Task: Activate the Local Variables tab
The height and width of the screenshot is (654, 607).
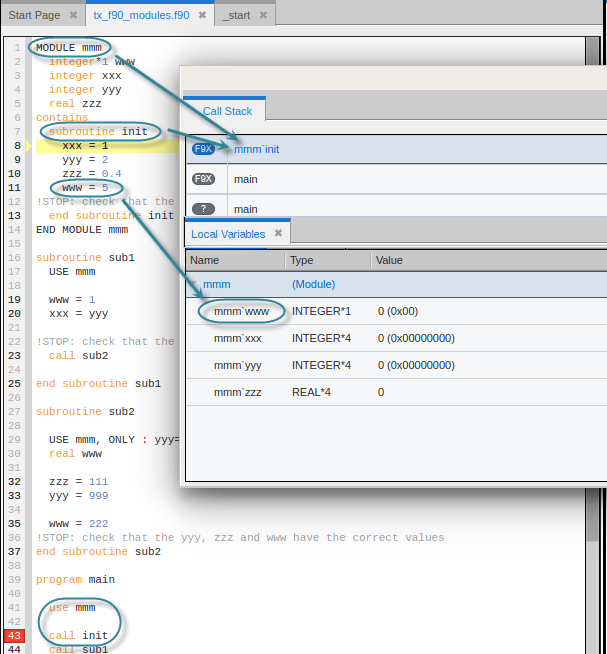Action: [x=228, y=234]
